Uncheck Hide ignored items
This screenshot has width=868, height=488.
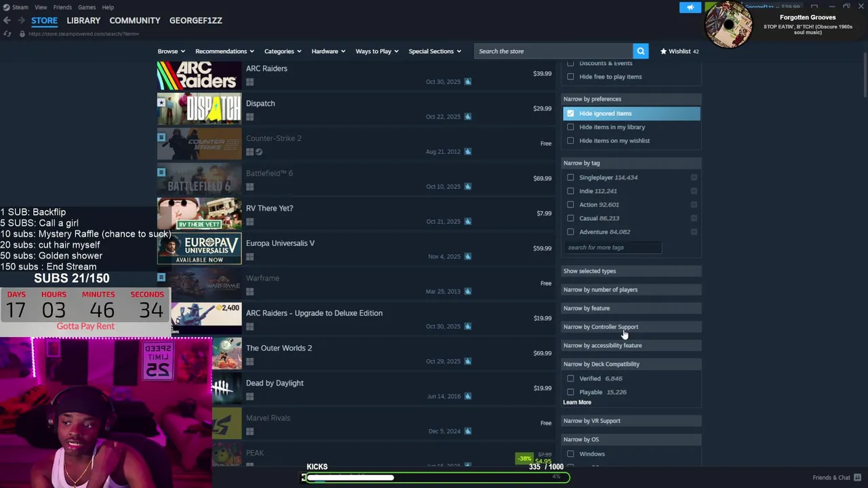click(x=570, y=113)
